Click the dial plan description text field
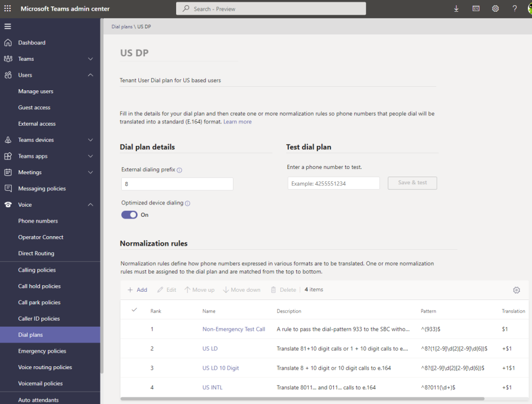 (278, 80)
